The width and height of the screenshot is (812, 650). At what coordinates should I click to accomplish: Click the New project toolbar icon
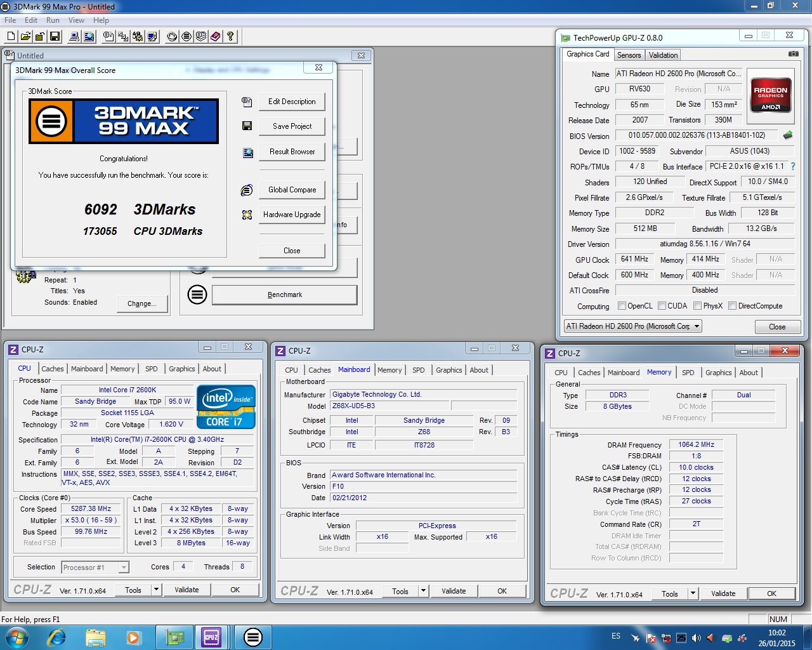[x=11, y=36]
